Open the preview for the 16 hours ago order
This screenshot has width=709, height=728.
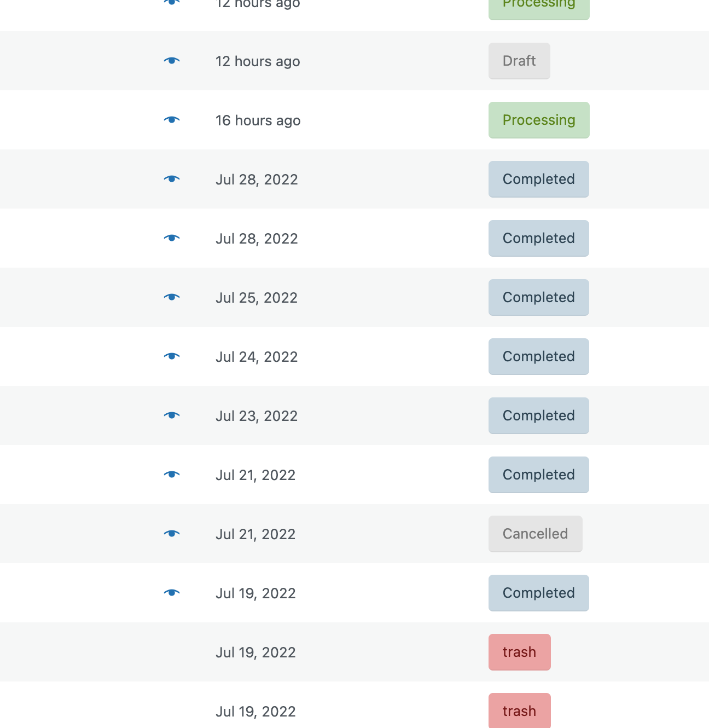point(172,120)
